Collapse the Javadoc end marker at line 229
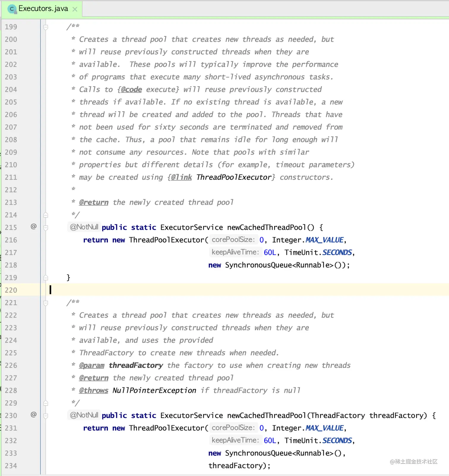The image size is (449, 476). coord(46,403)
